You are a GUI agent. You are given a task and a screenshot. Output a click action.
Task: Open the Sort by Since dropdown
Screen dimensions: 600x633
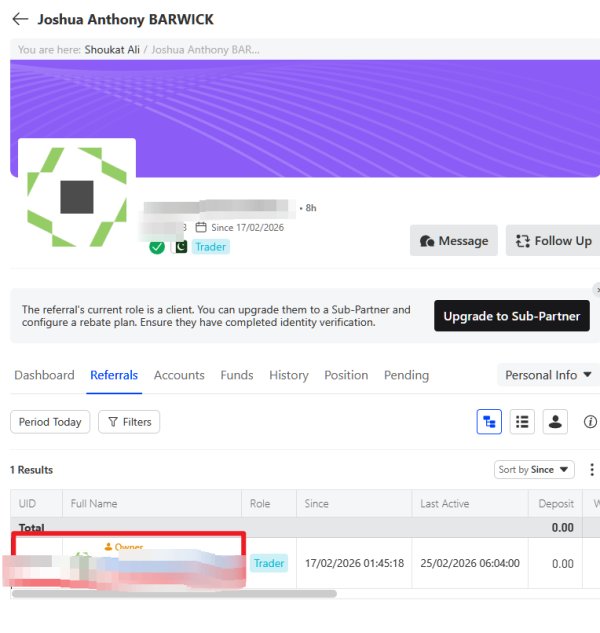pos(534,470)
